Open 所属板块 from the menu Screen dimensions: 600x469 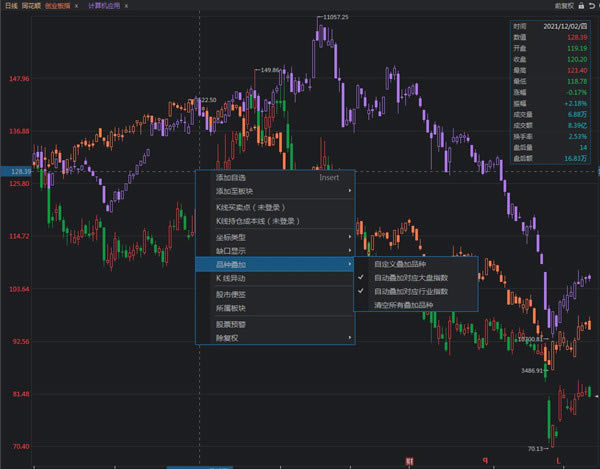pyautogui.click(x=232, y=308)
